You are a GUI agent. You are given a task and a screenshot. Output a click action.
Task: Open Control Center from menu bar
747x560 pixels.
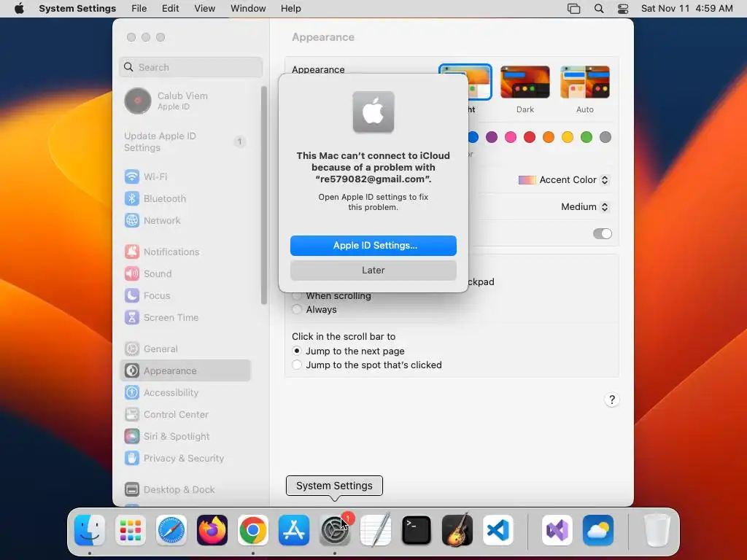[x=623, y=9]
